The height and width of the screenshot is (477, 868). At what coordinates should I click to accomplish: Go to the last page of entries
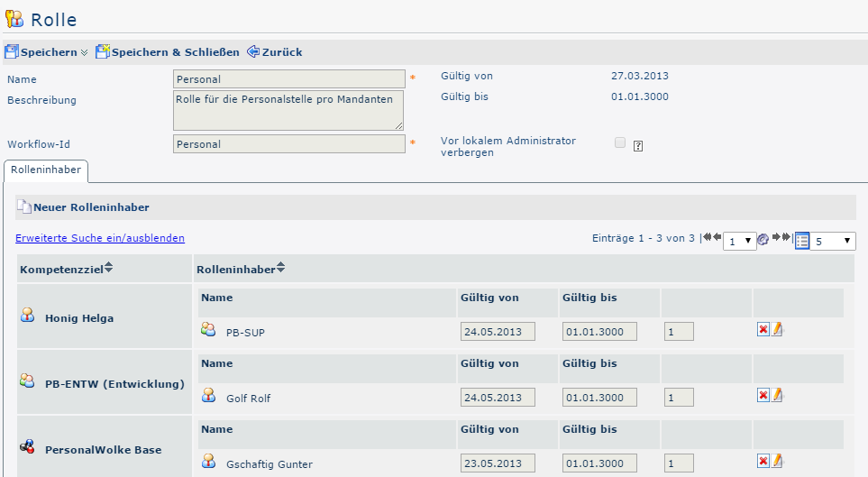787,238
